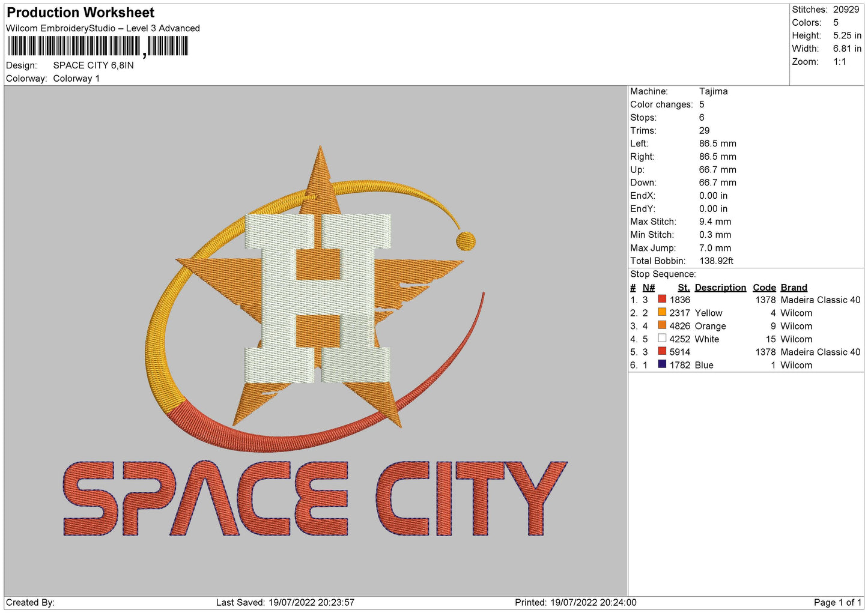Click the red swatch in stop row 1
The height and width of the screenshot is (613, 868).
pyautogui.click(x=662, y=299)
